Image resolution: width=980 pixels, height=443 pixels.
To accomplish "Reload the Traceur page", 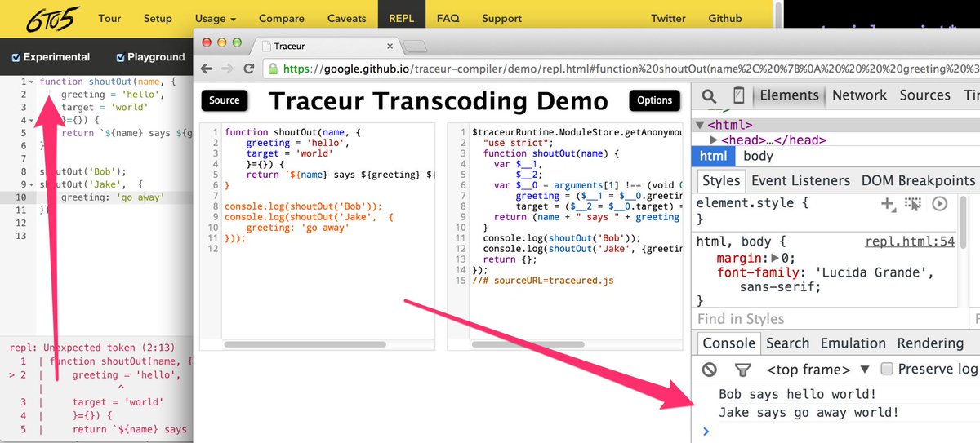I will (251, 69).
